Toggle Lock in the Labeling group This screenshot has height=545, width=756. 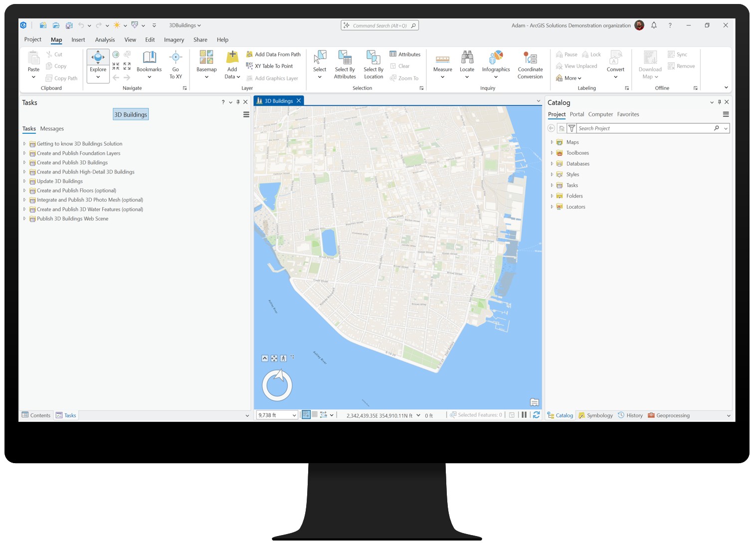click(x=591, y=54)
